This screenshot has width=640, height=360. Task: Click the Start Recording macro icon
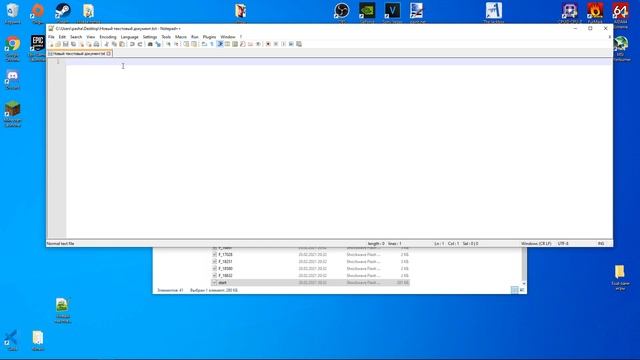(x=268, y=44)
